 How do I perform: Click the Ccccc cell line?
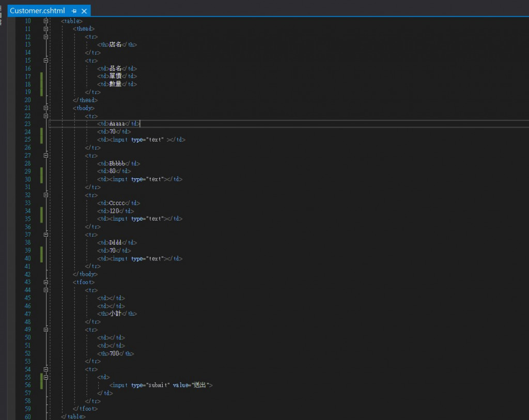(118, 203)
